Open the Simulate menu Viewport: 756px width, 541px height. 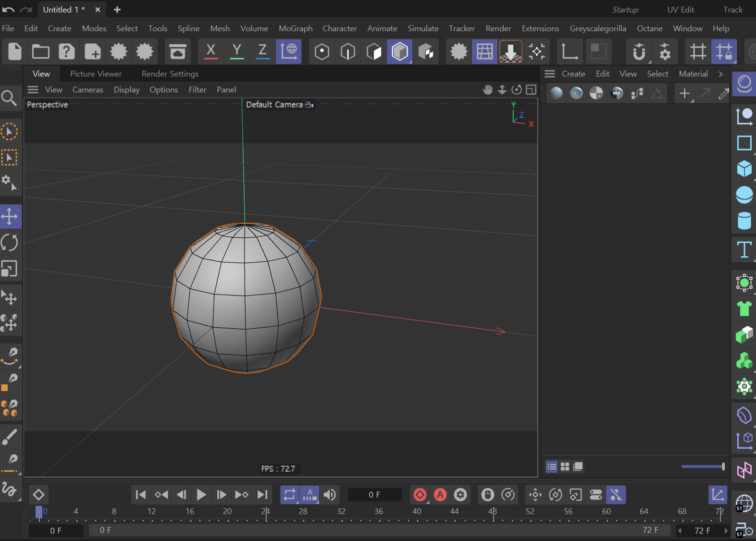click(423, 28)
